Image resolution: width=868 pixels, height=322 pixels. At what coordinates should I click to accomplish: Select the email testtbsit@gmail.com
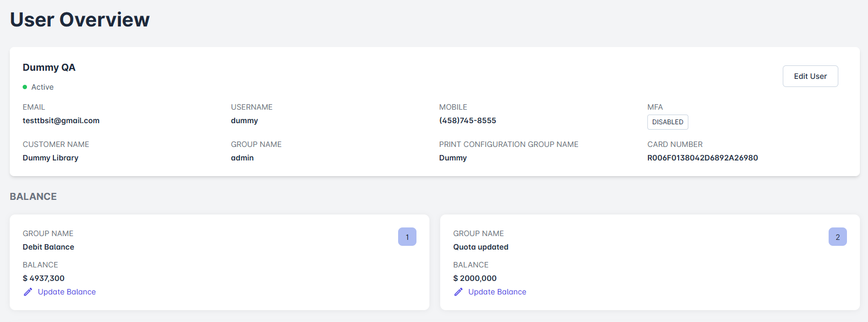click(61, 120)
